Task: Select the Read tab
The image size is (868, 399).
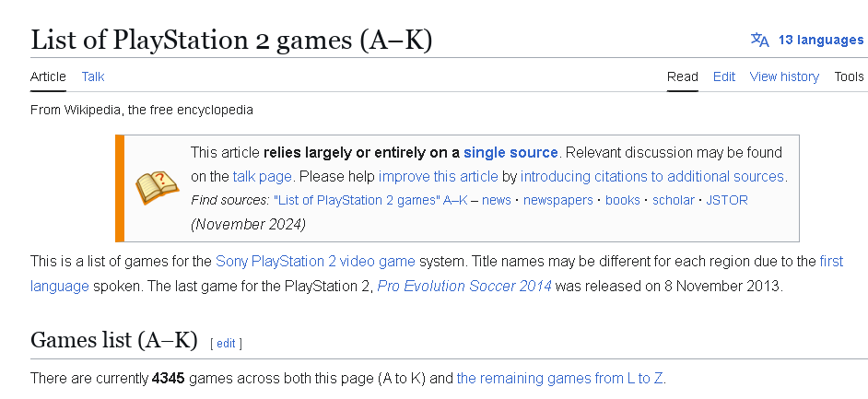Action: pos(683,76)
